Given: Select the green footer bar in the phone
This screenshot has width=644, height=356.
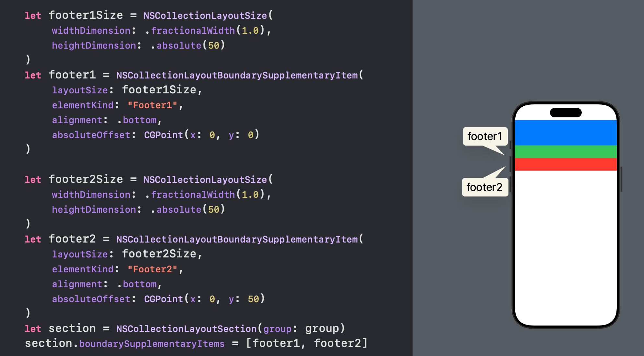Looking at the screenshot, I should pyautogui.click(x=566, y=152).
